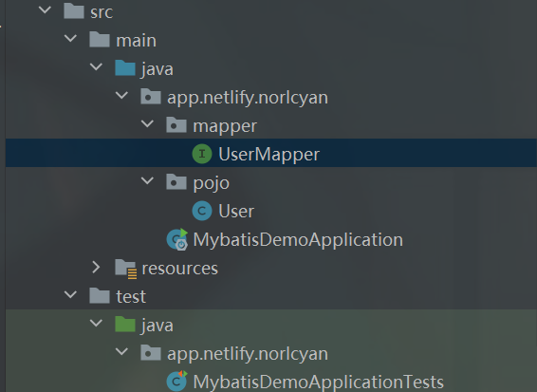
Task: Click the src folder icon
Action: [74, 11]
